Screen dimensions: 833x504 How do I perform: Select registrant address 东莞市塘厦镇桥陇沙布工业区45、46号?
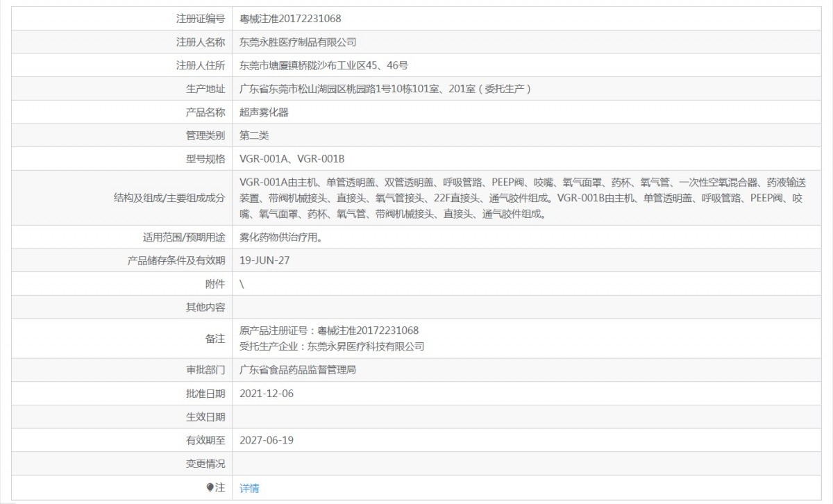(323, 65)
